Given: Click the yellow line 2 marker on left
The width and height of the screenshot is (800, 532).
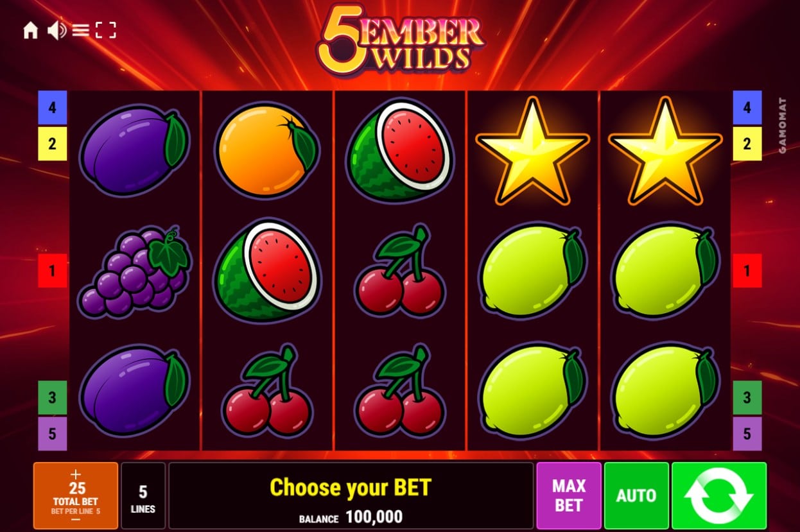Looking at the screenshot, I should [x=52, y=143].
